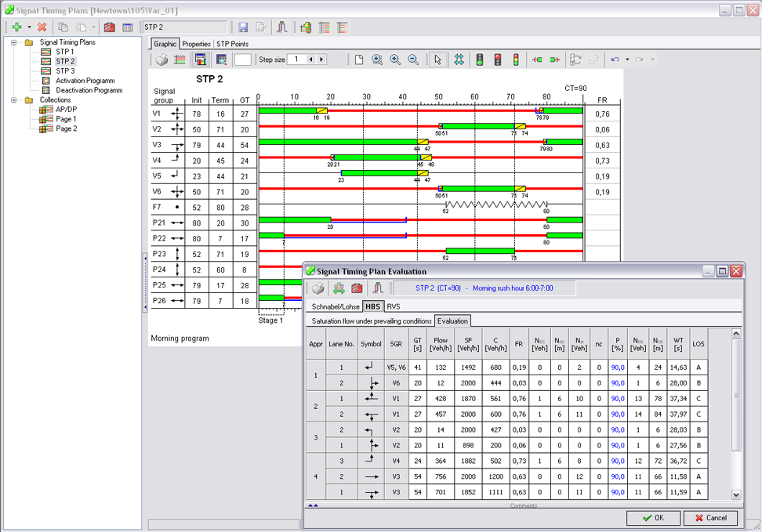Click the undo arrow icon
This screenshot has width=762, height=532.
(615, 60)
